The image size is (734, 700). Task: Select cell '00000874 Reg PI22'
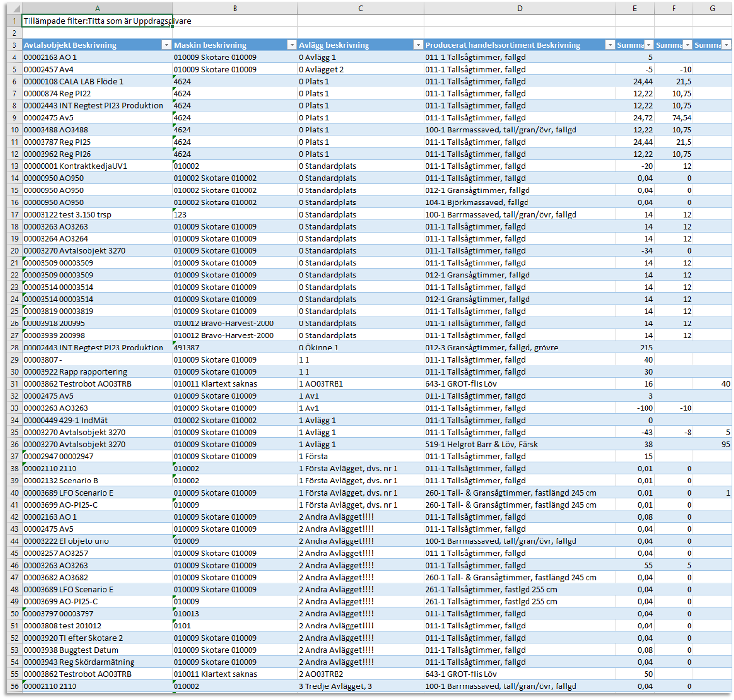point(97,93)
